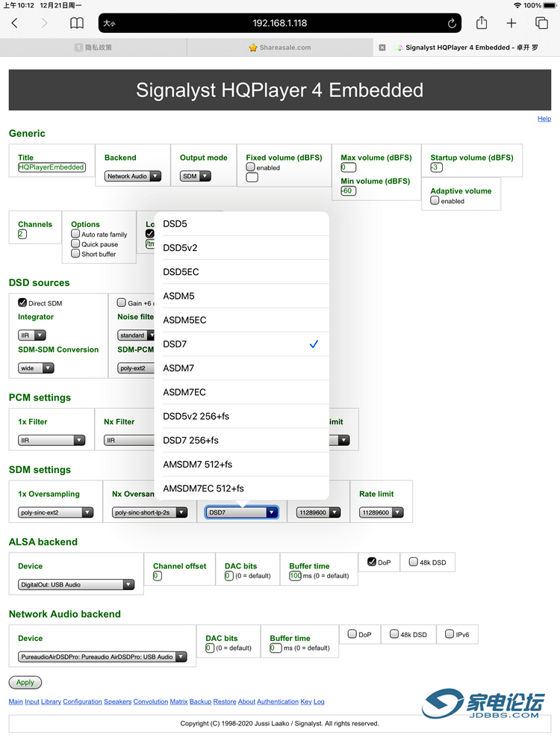Screen dimensions: 560x747
Task: Open the Backend Network Audio dropdown
Action: 133,176
